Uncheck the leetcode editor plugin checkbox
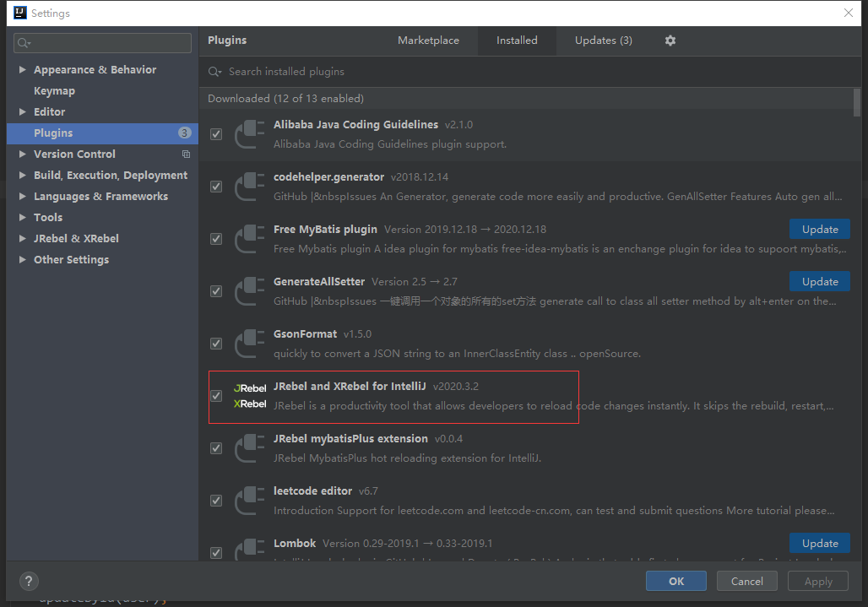 216,501
